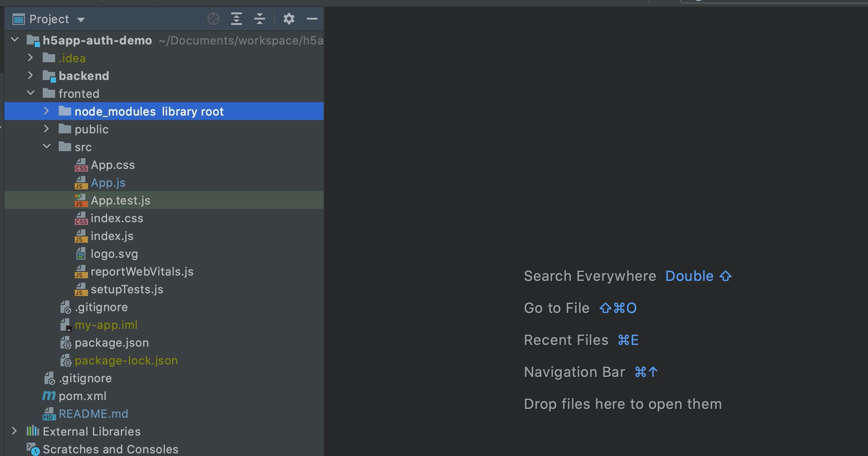
Task: Click the Expand All icon in Project toolbar
Action: coord(237,19)
